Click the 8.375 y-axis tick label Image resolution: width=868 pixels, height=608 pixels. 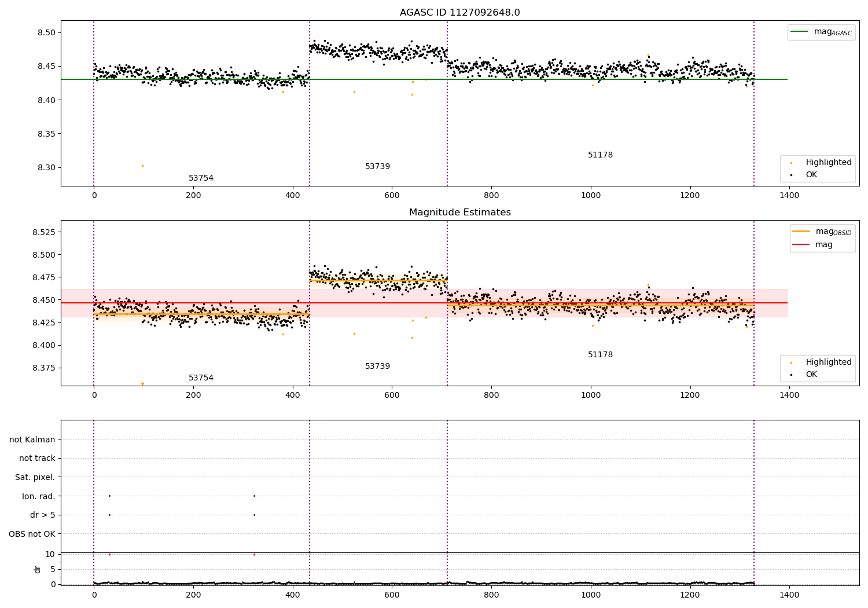(x=45, y=368)
